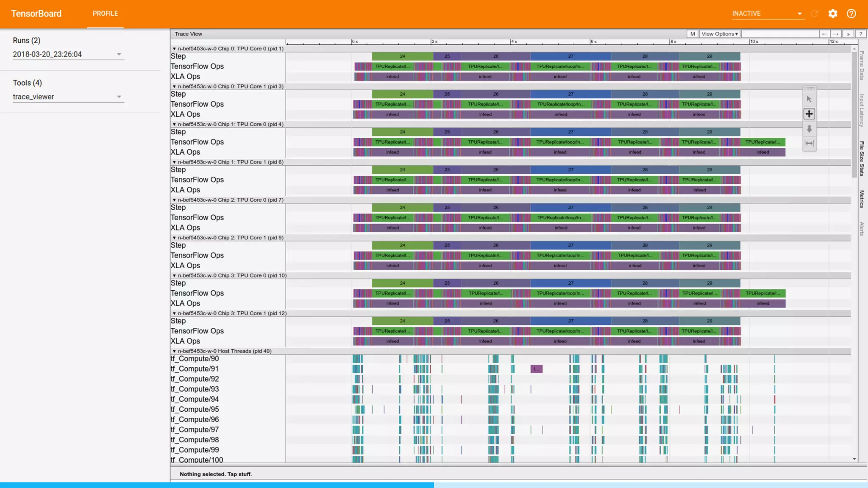Viewport: 868px width, 488px height.
Task: Select last infeed op in Chip 3 Core 0 row
Action: [763, 303]
